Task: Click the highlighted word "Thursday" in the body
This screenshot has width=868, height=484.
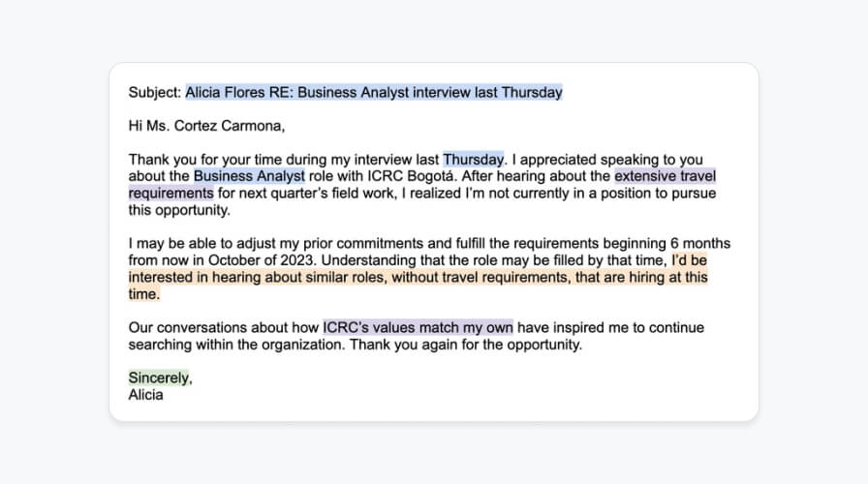Action: (474, 160)
